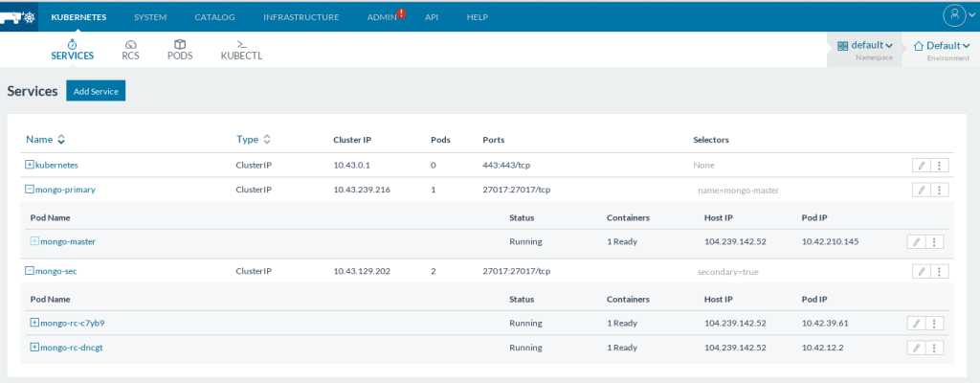Click the Add Service button

[96, 91]
